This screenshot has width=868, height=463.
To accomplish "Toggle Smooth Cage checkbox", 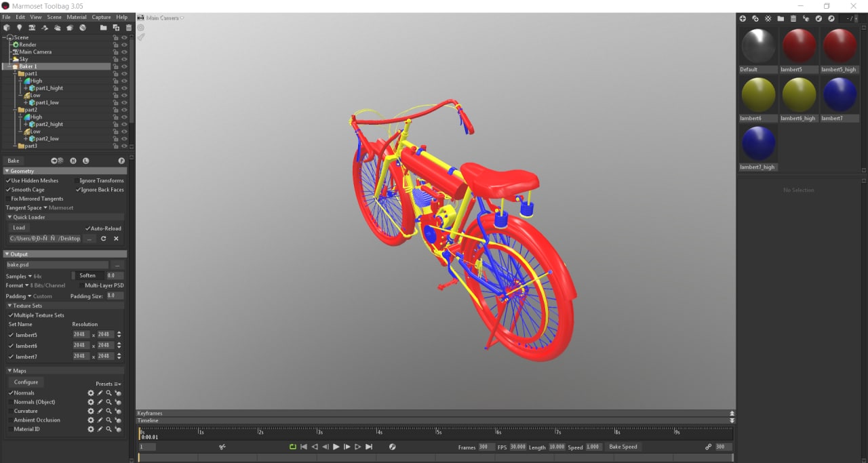I will click(8, 190).
